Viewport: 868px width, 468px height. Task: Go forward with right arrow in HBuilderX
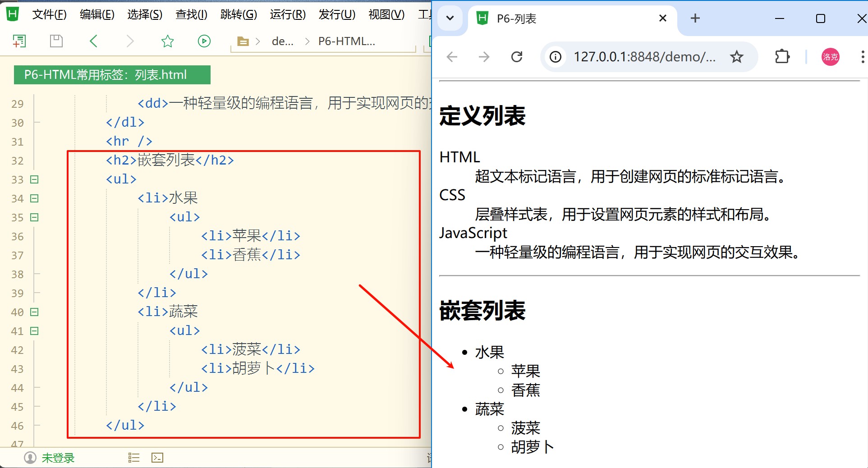pos(130,41)
